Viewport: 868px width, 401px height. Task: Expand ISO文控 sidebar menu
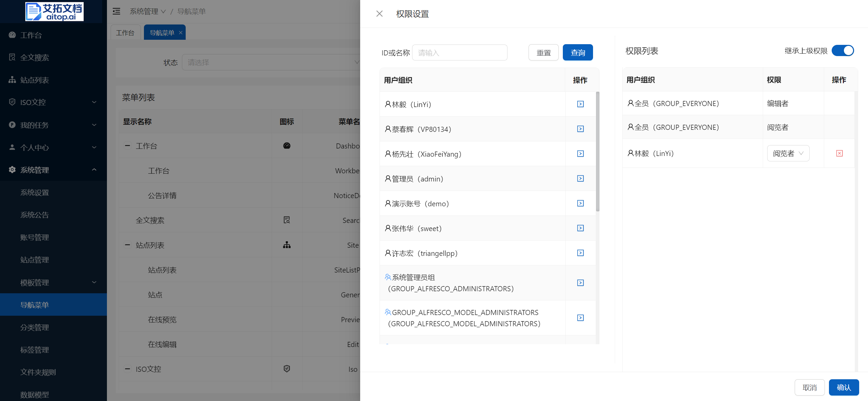(53, 102)
